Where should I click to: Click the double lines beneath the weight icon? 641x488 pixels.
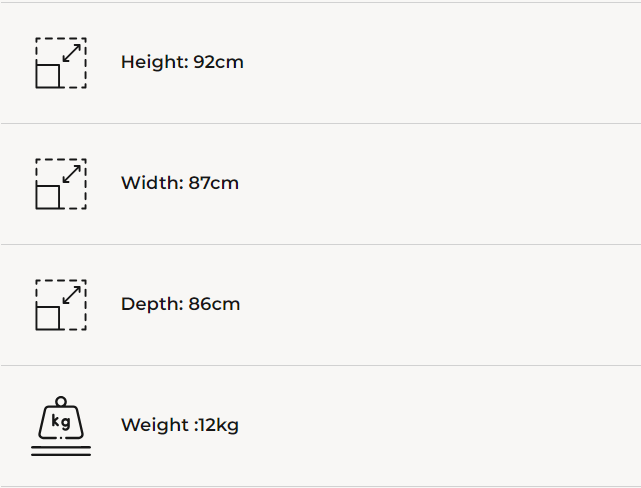(x=60, y=452)
